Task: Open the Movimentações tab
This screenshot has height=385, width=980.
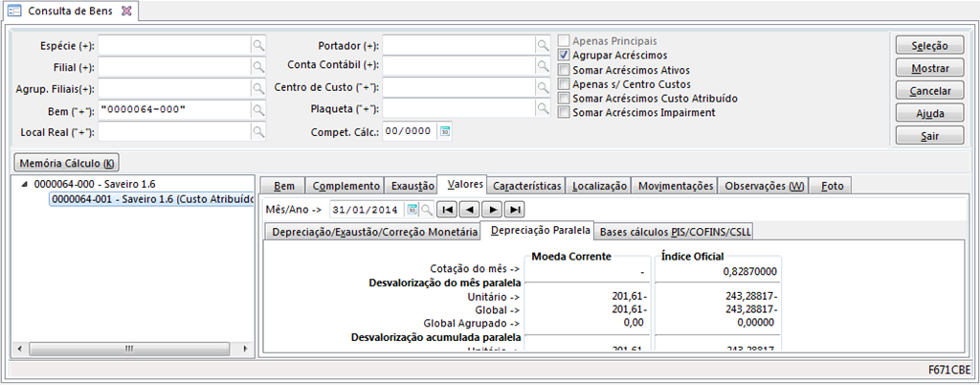Action: click(676, 186)
